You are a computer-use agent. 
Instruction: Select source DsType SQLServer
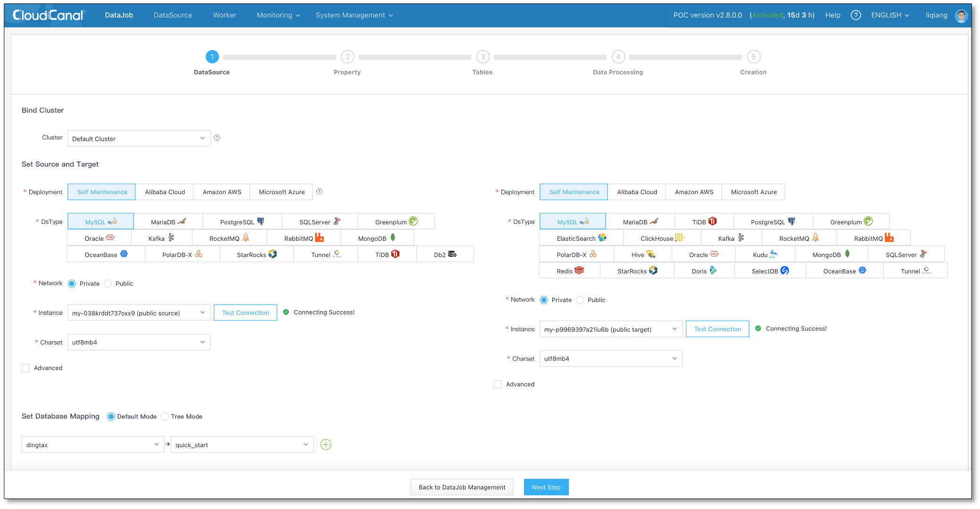(x=320, y=221)
